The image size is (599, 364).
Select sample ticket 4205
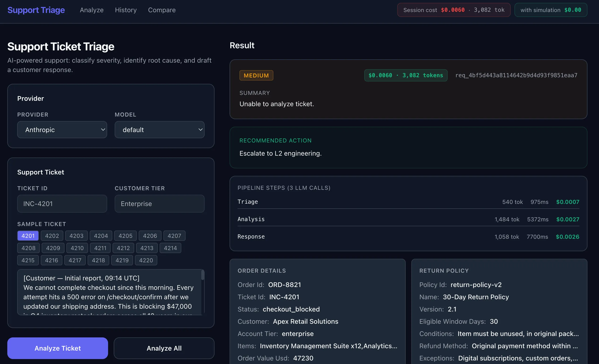click(125, 236)
